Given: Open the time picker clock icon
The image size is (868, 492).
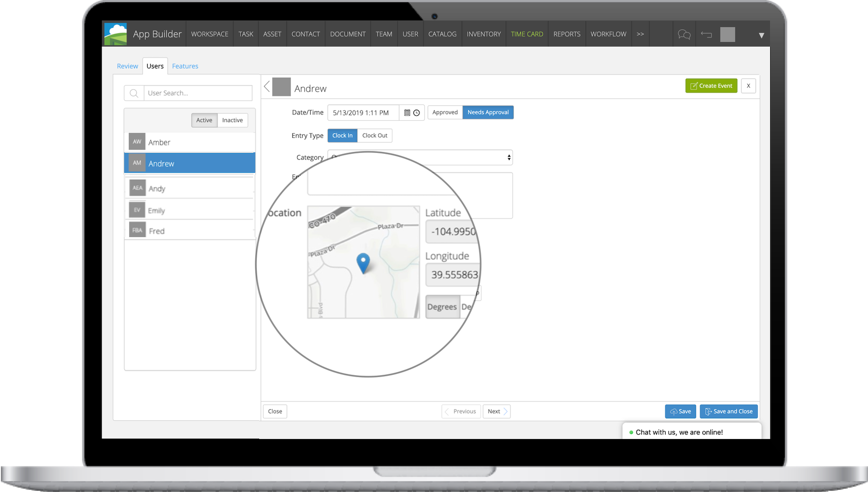Looking at the screenshot, I should pyautogui.click(x=417, y=112).
